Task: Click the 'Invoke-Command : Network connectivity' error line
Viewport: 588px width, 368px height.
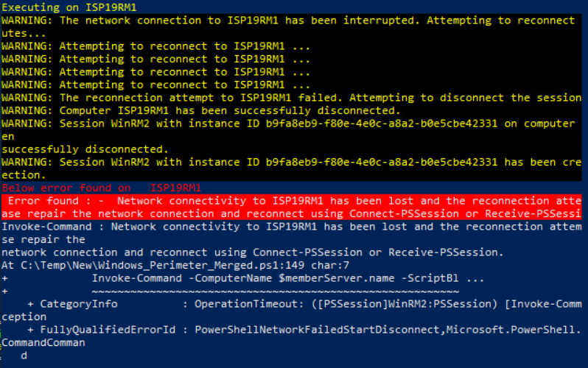Action: point(291,226)
